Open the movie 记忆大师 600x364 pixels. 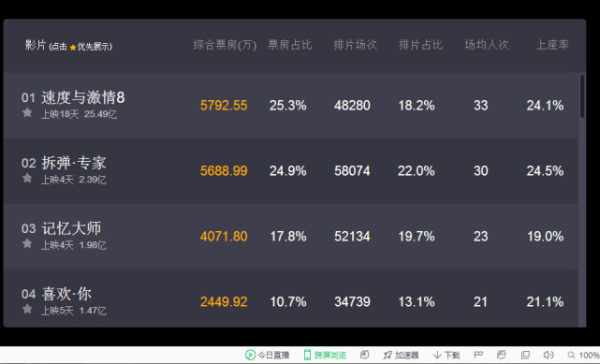click(x=71, y=228)
